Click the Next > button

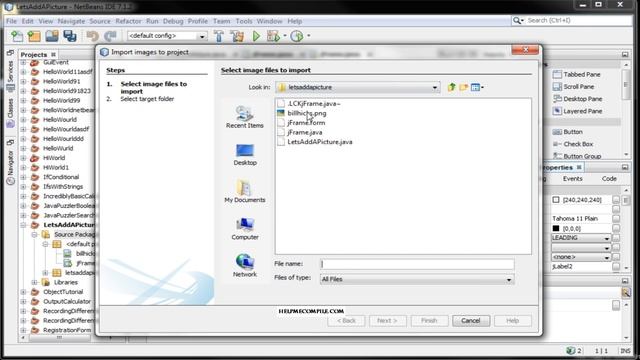(387, 321)
